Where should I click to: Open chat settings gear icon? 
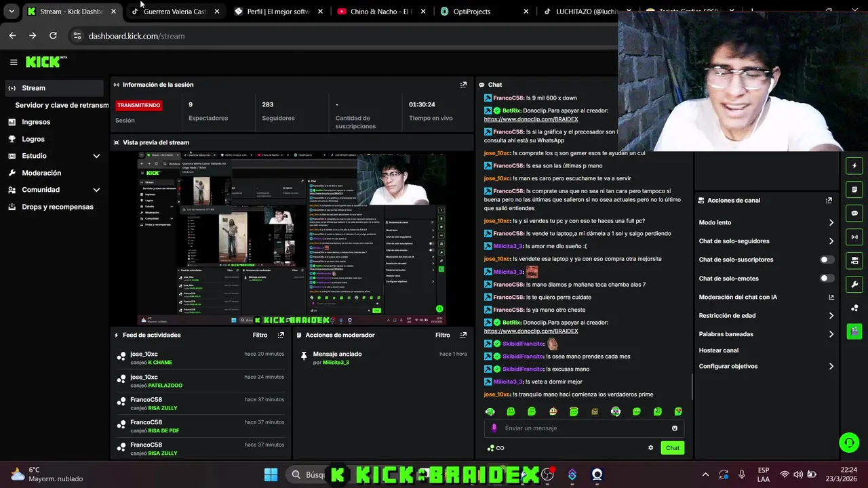point(651,447)
